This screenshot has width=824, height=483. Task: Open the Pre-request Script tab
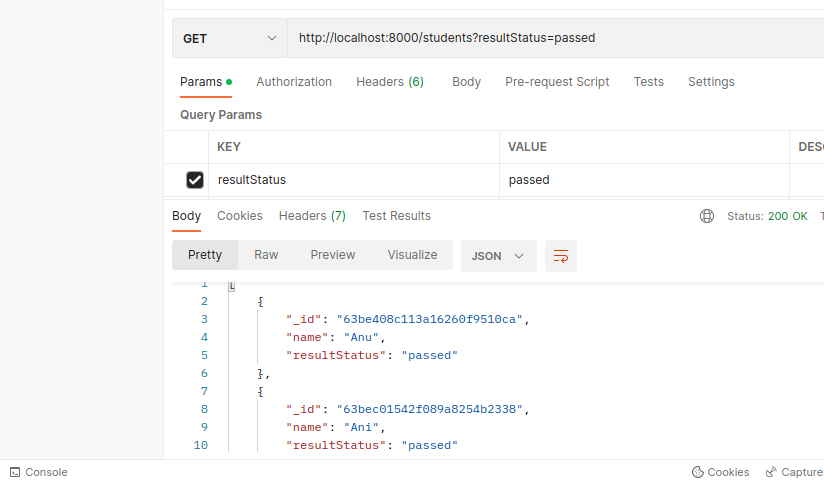point(557,82)
